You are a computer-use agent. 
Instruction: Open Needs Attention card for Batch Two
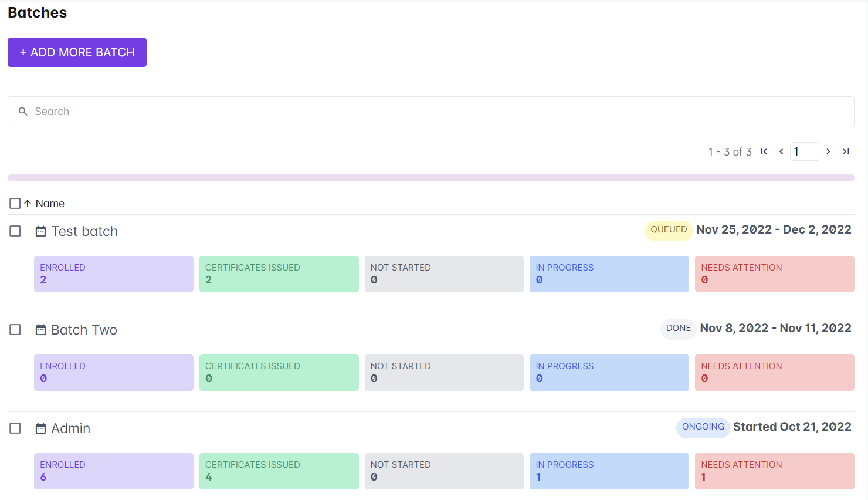tap(775, 373)
